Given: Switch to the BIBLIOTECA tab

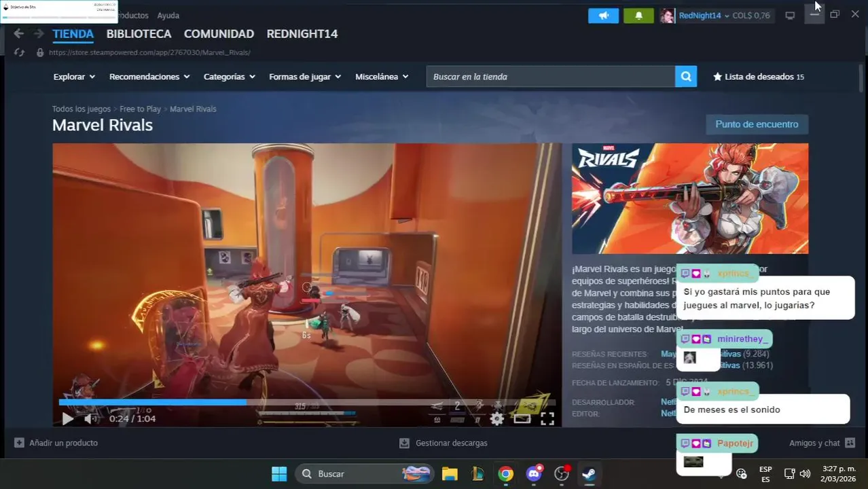Looking at the screenshot, I should click(x=139, y=34).
